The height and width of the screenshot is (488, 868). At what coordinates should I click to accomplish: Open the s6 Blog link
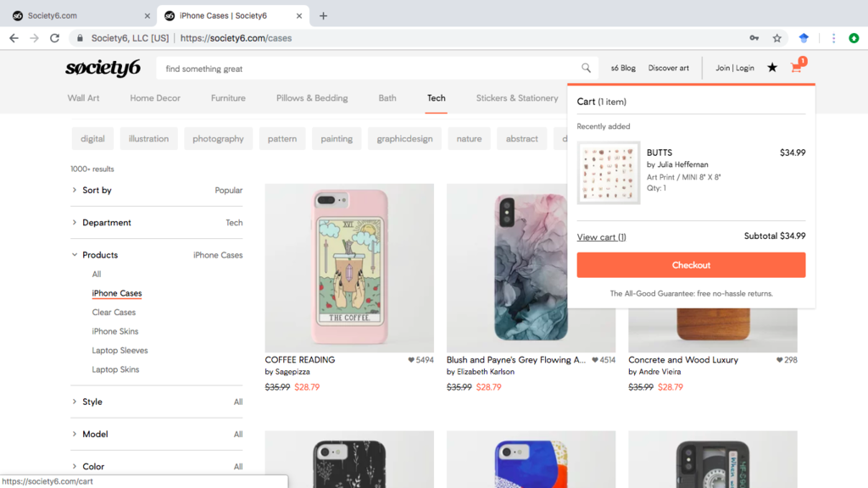coord(623,68)
